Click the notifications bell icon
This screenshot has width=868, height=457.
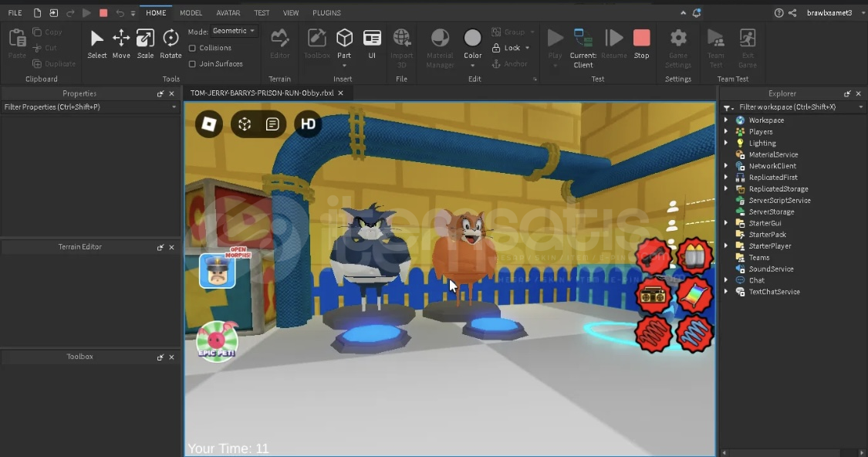click(697, 13)
